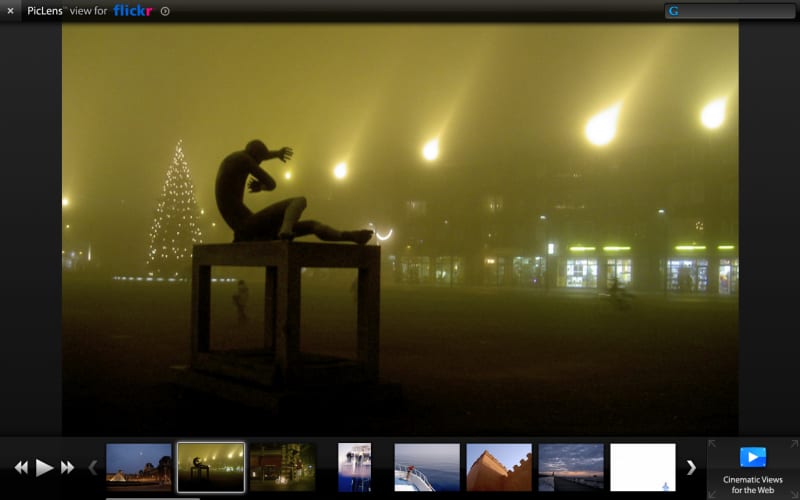Select the orange fortress wall thumbnail

tap(499, 467)
